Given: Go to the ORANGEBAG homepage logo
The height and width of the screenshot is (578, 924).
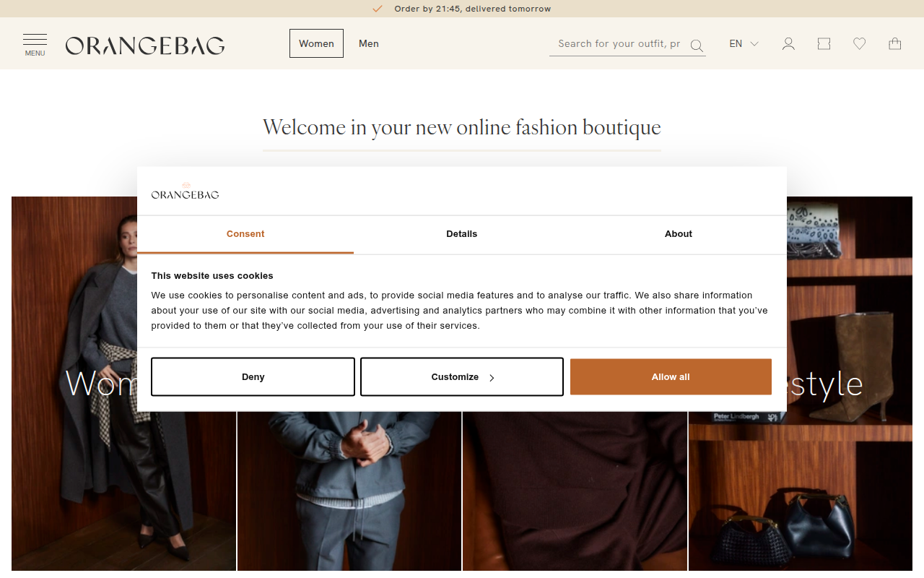Looking at the screenshot, I should pos(145,46).
